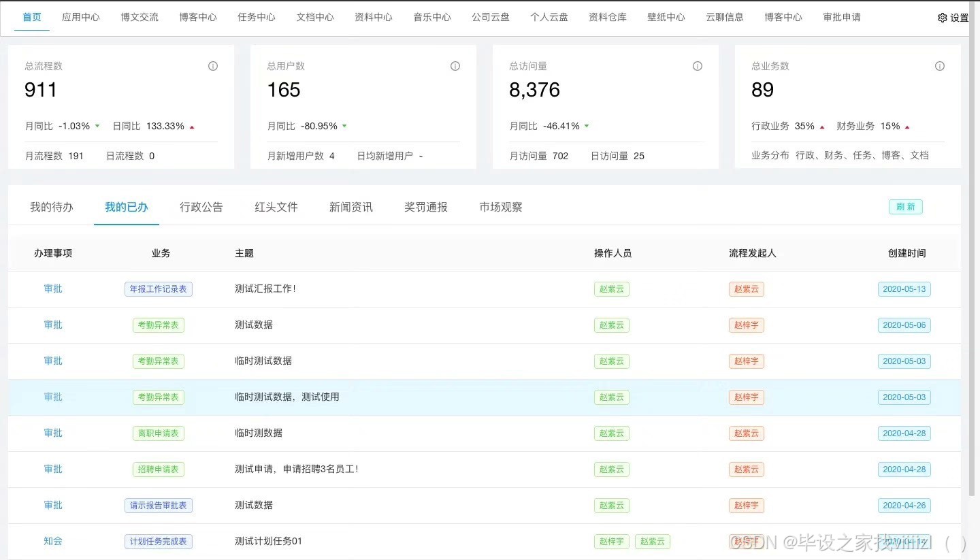Click the info icon on 总访问量 card
Screen dimensions: 980x560
coord(697,66)
